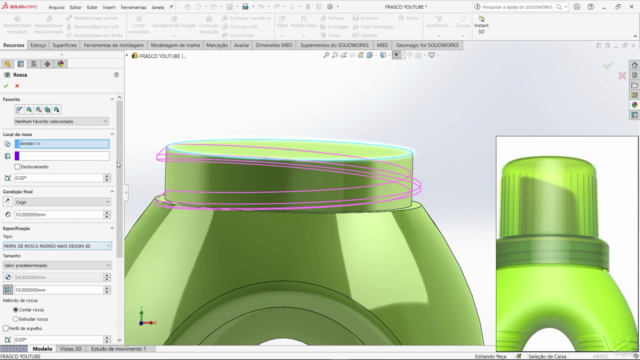Click the Aresta<1> edge selection field
This screenshot has width=640, height=360.
click(62, 144)
